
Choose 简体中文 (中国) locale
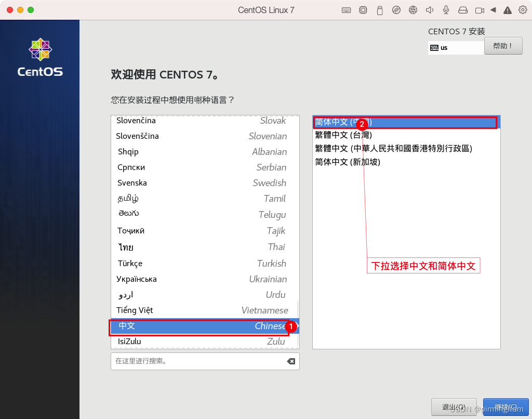406,122
